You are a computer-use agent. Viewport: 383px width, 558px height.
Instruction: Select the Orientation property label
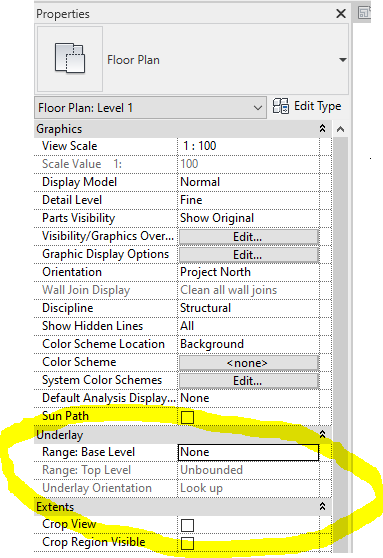tap(72, 272)
